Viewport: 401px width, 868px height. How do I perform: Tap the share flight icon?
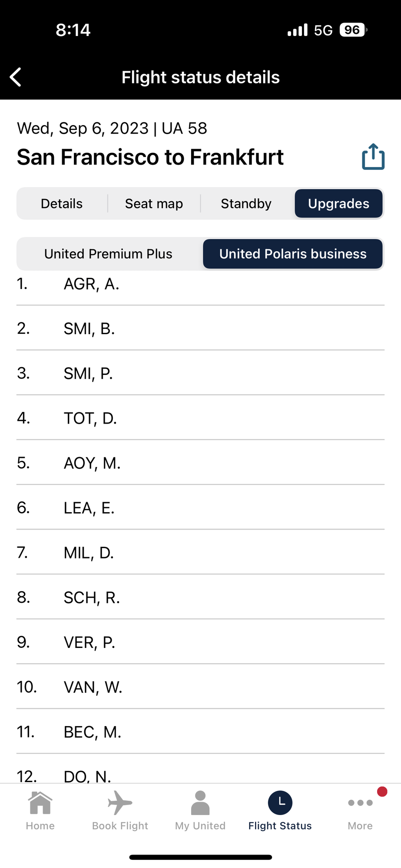pos(373,157)
